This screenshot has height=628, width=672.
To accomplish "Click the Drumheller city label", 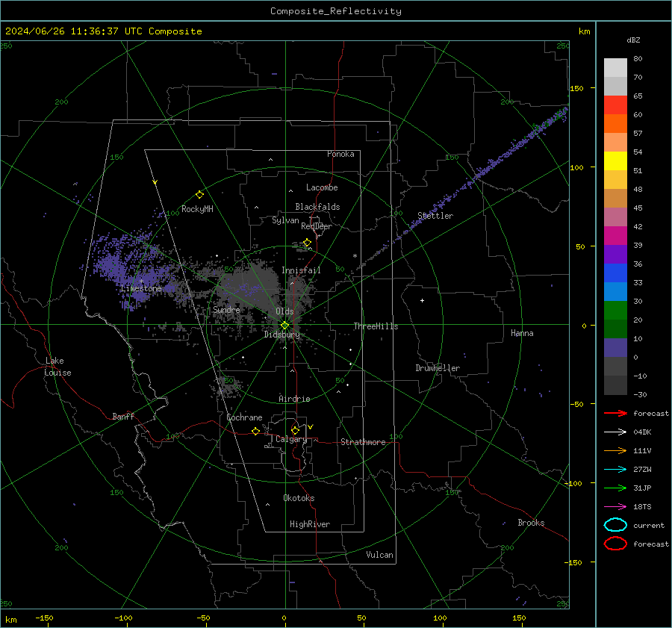I will [x=438, y=368].
